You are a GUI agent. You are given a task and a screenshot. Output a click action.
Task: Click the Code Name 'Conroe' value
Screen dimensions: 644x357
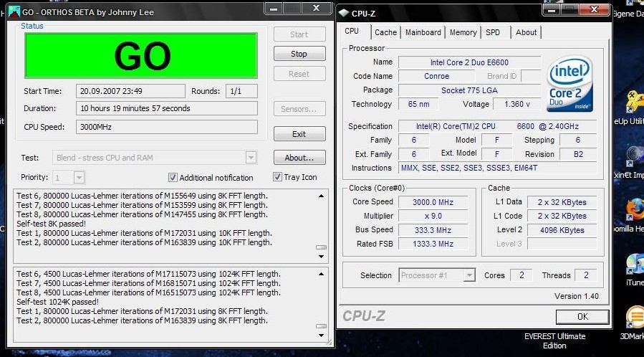point(436,77)
